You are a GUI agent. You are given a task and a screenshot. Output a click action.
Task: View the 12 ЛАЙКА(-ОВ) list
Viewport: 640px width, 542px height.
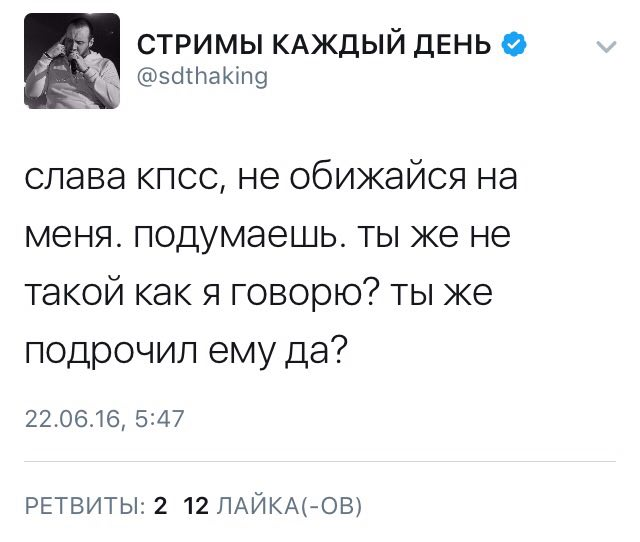[273, 506]
